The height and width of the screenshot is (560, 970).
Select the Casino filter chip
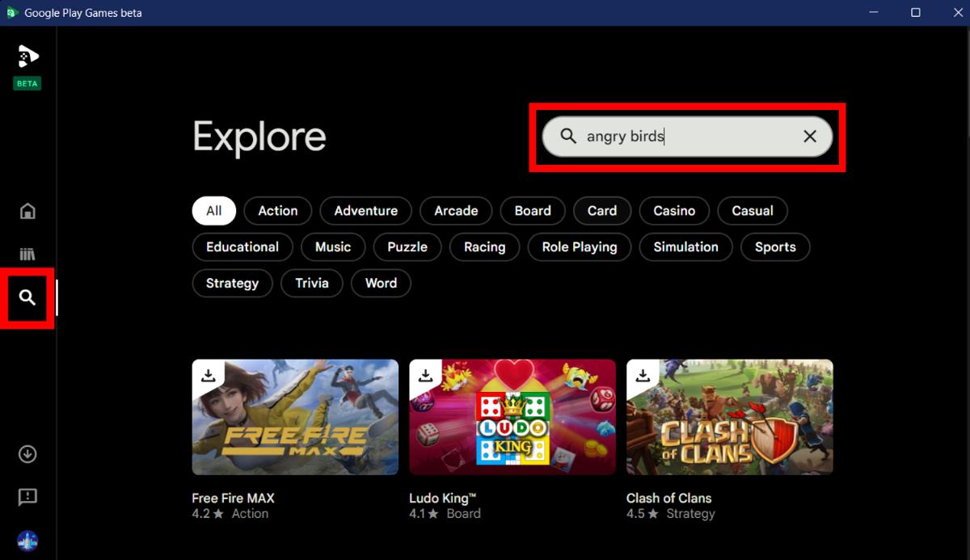pyautogui.click(x=673, y=211)
